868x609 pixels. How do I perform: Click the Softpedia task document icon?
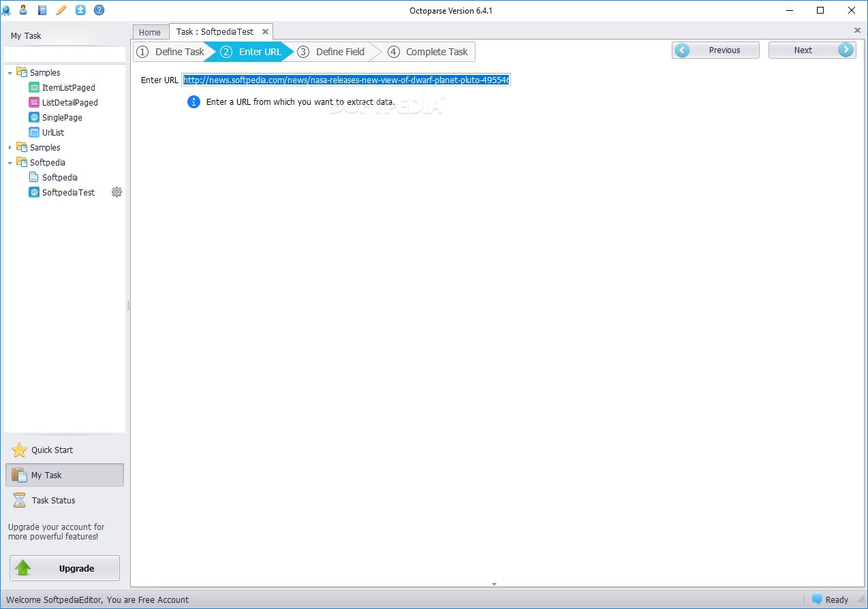(x=34, y=177)
